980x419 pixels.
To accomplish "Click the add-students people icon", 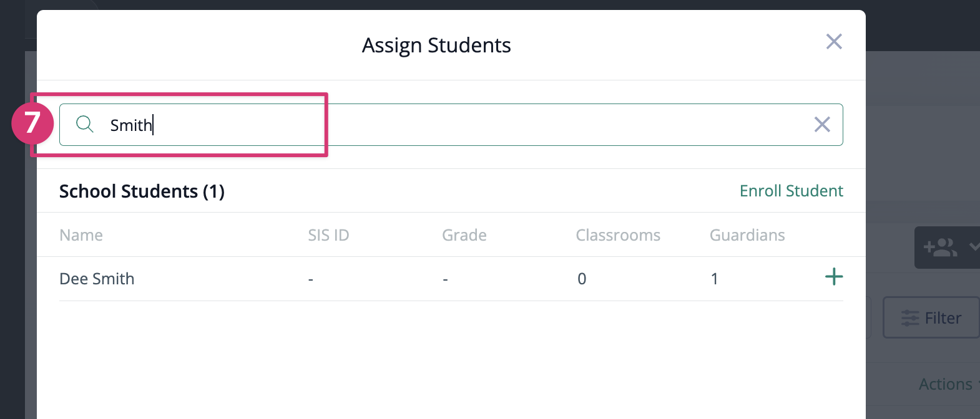I will point(940,248).
